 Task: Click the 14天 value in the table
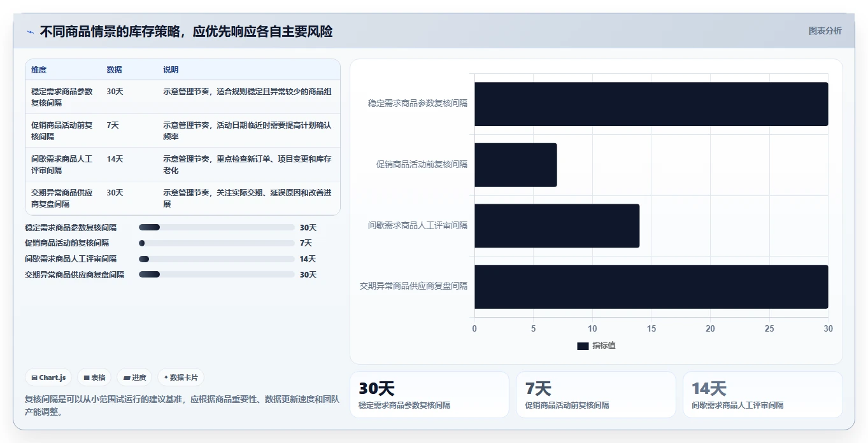pyautogui.click(x=115, y=159)
